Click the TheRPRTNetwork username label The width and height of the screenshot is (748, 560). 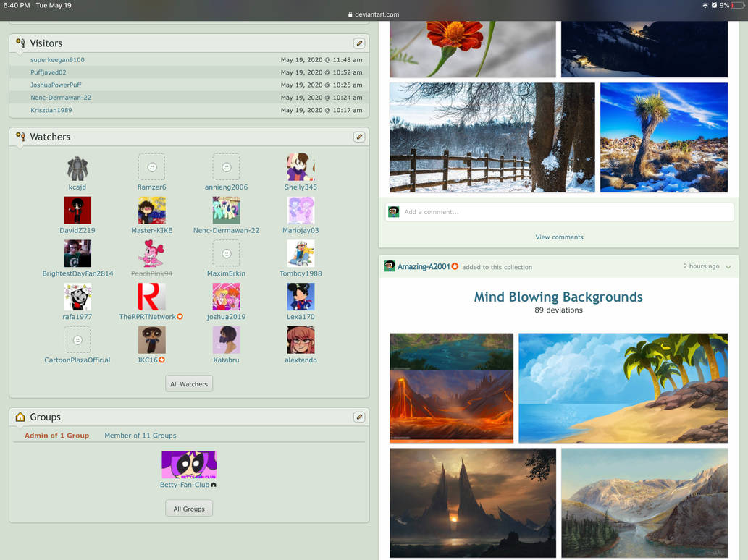point(148,317)
